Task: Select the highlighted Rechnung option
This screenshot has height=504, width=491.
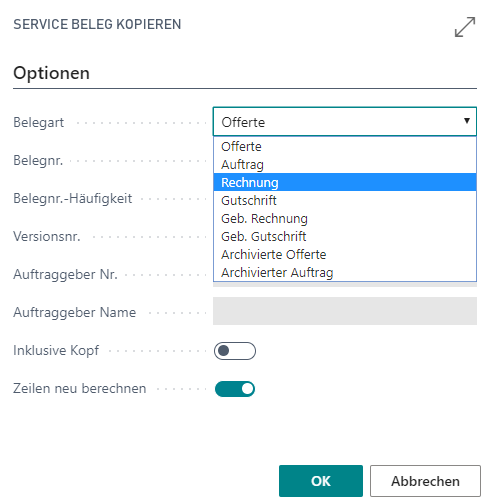Action: point(345,182)
